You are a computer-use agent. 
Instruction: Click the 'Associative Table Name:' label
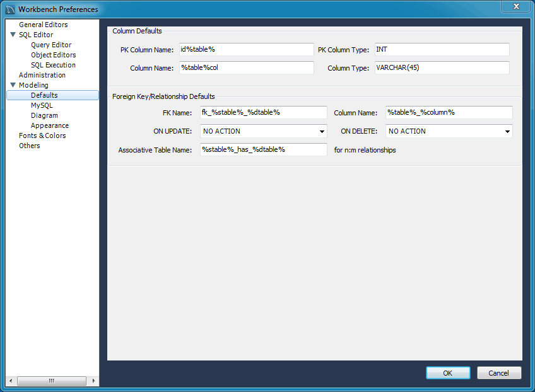pyautogui.click(x=155, y=150)
